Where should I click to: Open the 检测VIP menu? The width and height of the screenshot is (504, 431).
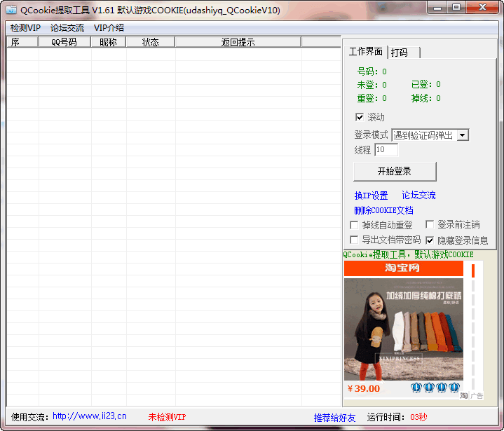(x=25, y=28)
